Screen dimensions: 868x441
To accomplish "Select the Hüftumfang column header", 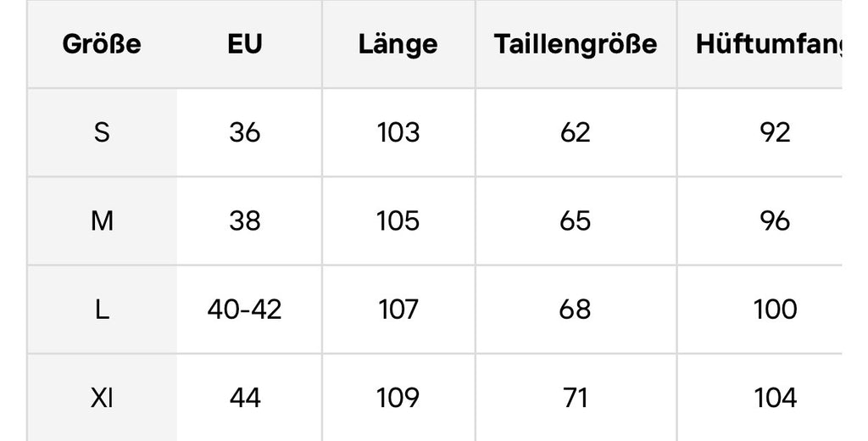I will 769,44.
